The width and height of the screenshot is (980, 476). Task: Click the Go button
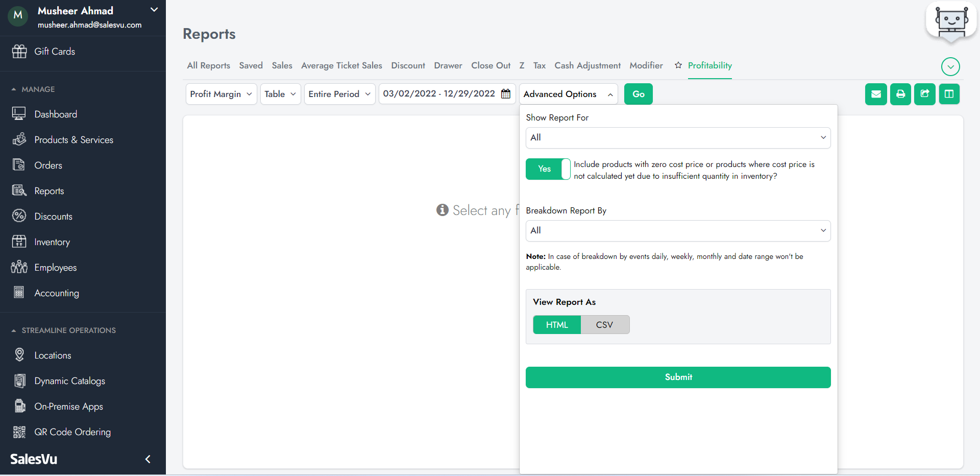tap(638, 94)
